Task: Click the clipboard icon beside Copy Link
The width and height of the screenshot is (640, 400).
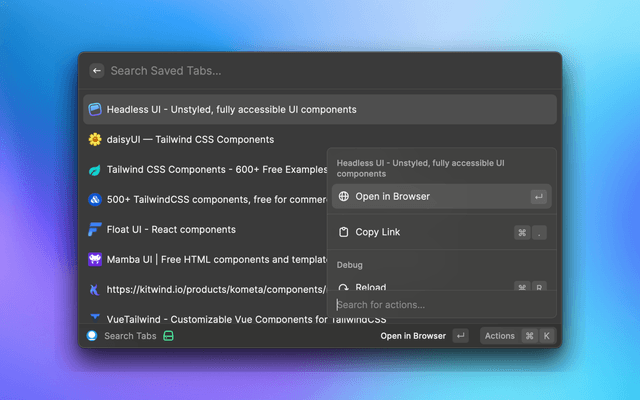Action: tap(344, 232)
